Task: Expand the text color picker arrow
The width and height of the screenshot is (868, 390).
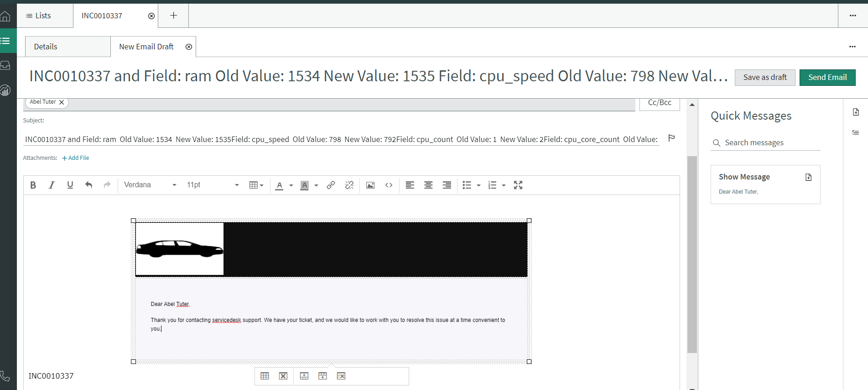Action: coord(291,185)
